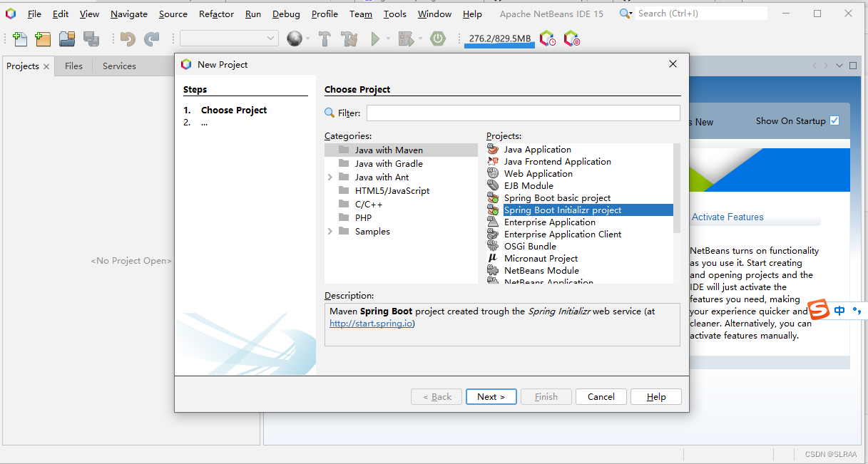Click the globe browser icon in toolbar
The width and height of the screenshot is (868, 464).
click(295, 38)
